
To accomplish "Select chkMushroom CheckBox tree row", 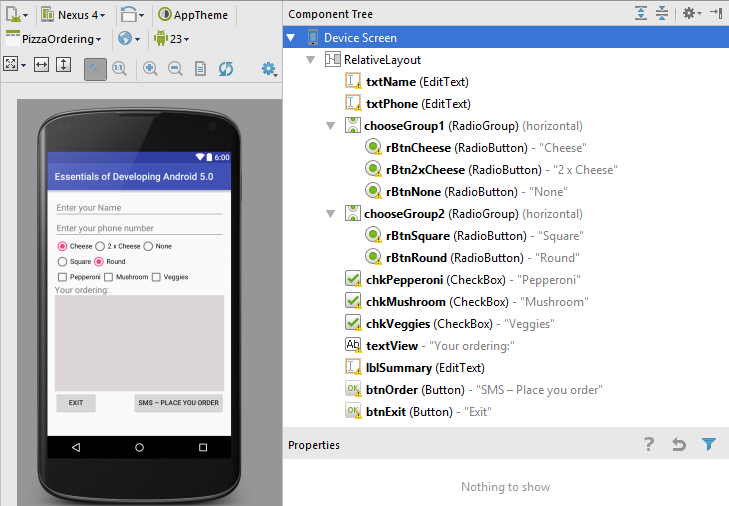I will [x=467, y=302].
